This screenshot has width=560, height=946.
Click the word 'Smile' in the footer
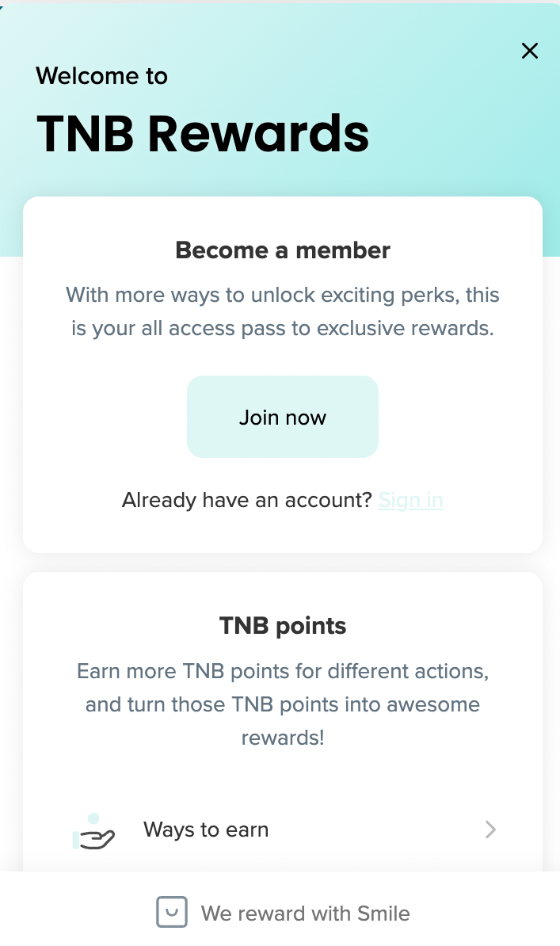pos(383,914)
